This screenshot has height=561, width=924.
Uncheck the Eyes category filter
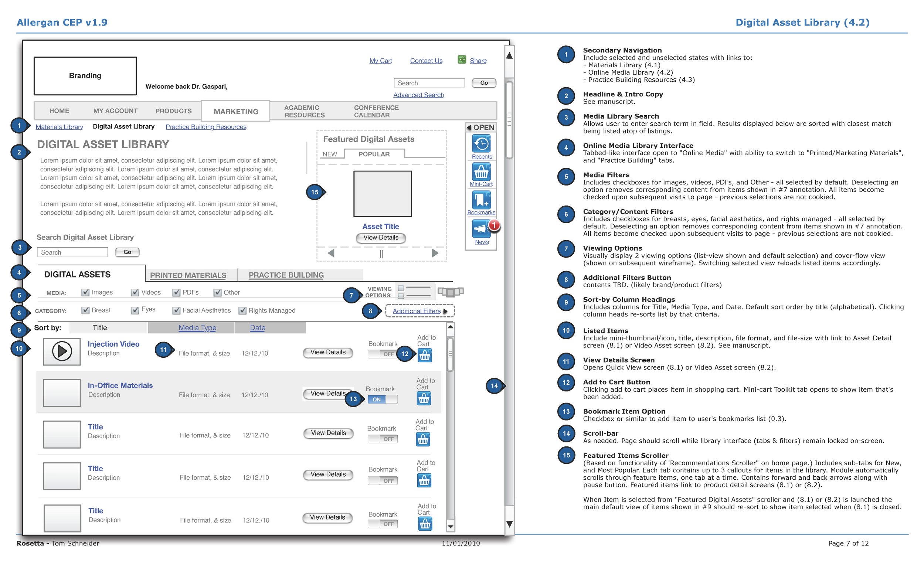[x=135, y=310]
